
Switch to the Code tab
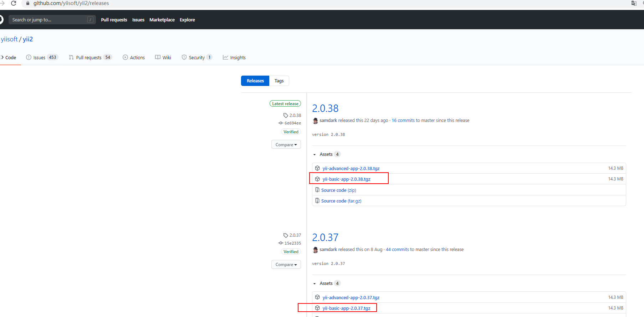tap(9, 57)
